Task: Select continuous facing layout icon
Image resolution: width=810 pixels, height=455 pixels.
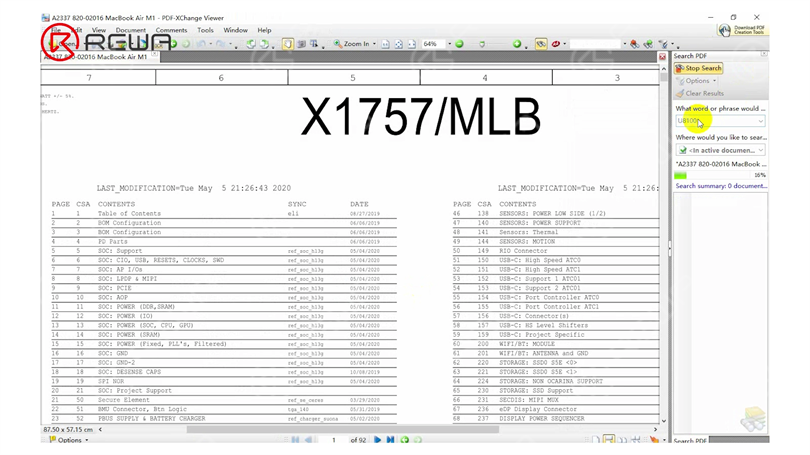Action: 635,440
